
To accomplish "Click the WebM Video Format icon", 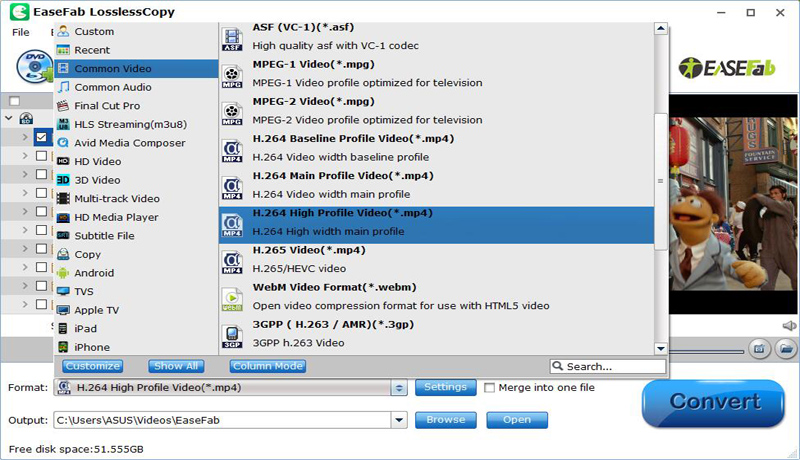I will click(232, 300).
